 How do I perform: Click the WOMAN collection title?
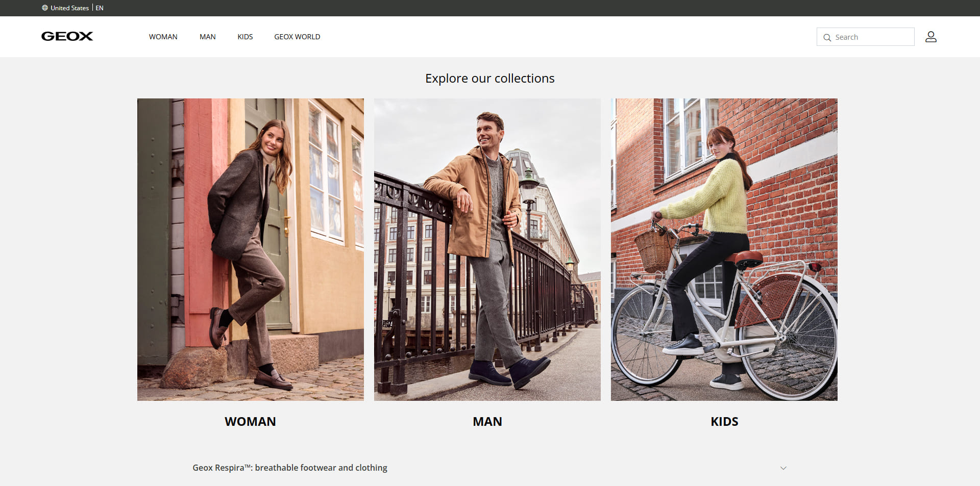250,422
